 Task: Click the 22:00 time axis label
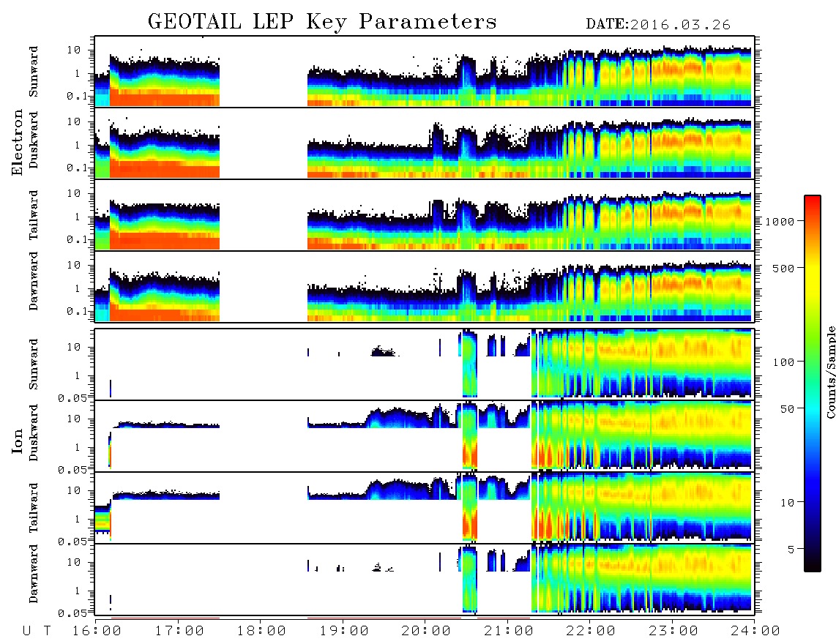point(591,632)
